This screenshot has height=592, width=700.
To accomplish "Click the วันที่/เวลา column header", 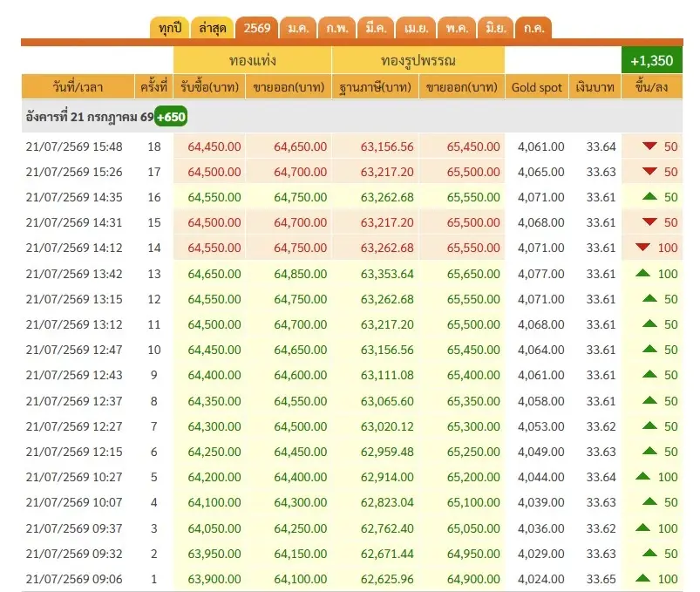I will tap(78, 86).
